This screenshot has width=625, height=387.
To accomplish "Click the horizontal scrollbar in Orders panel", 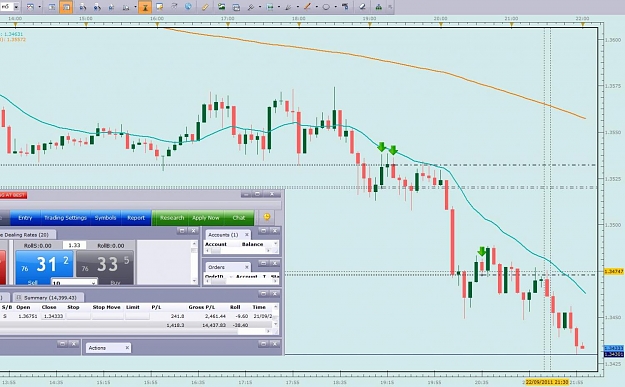I will click(x=241, y=281).
